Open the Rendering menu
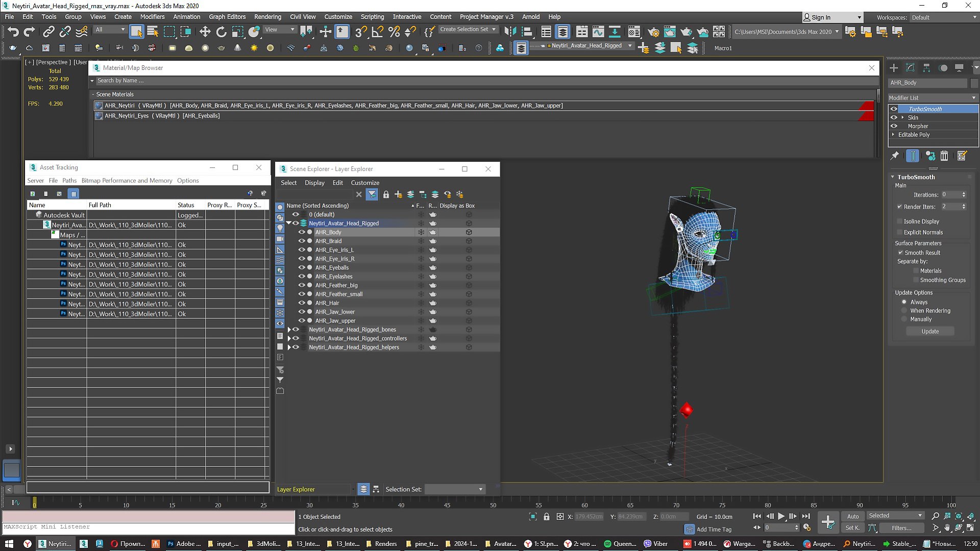Image resolution: width=980 pixels, height=551 pixels. point(267,17)
